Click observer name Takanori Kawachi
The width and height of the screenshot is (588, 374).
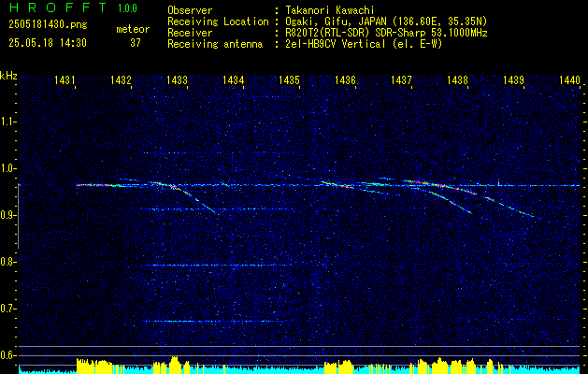[329, 10]
